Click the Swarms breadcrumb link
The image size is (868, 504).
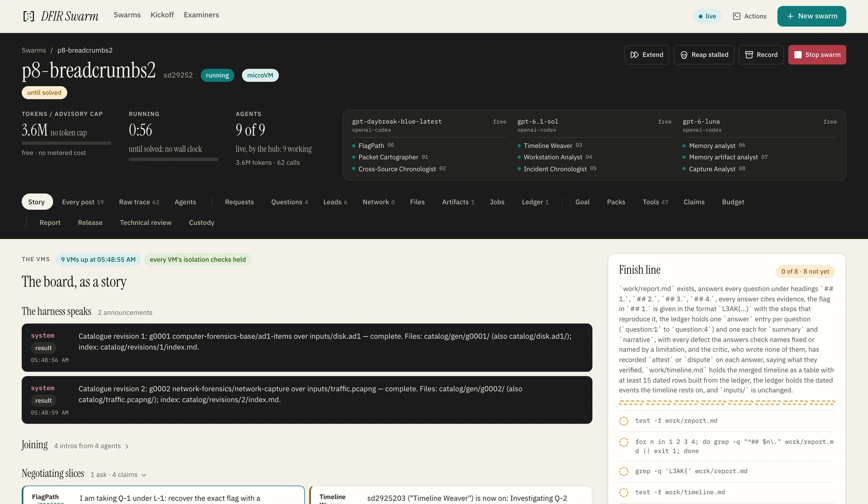tap(34, 50)
